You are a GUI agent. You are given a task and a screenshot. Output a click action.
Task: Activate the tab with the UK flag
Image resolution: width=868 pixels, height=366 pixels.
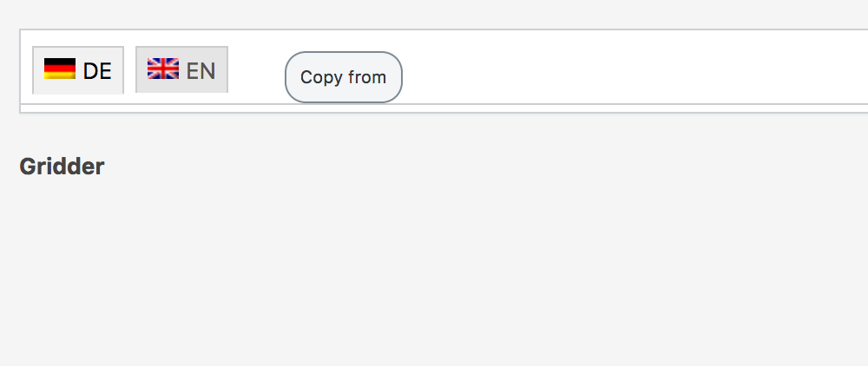pyautogui.click(x=181, y=69)
